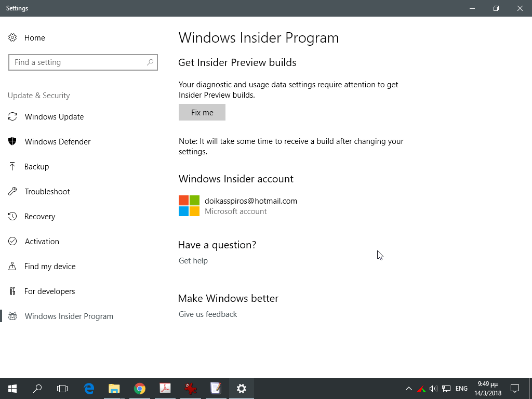Focus the Find a setting search box

tap(83, 62)
